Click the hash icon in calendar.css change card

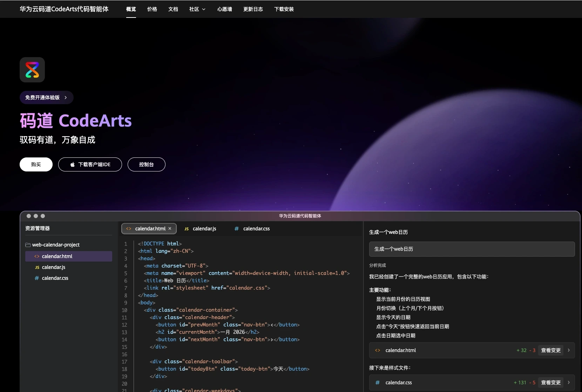378,383
